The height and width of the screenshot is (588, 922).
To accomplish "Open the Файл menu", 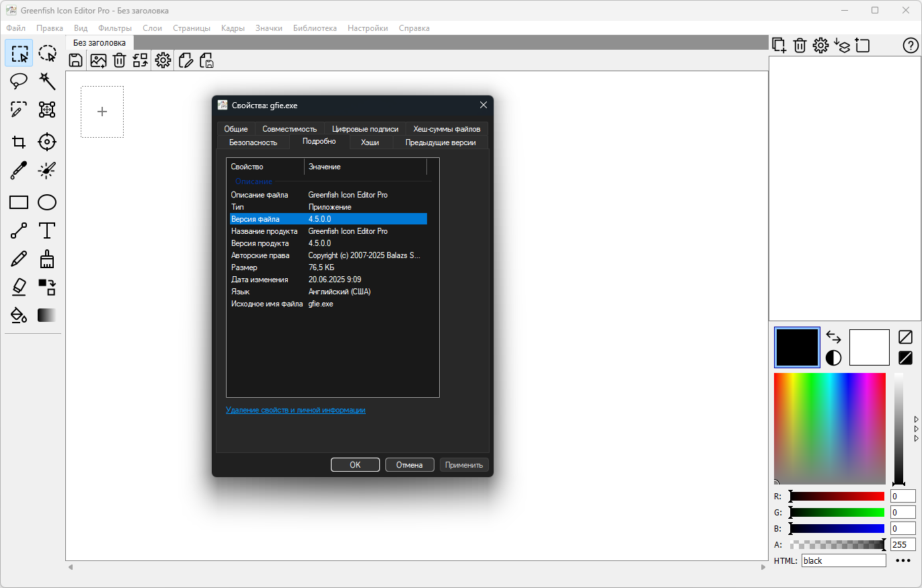I will (x=16, y=28).
